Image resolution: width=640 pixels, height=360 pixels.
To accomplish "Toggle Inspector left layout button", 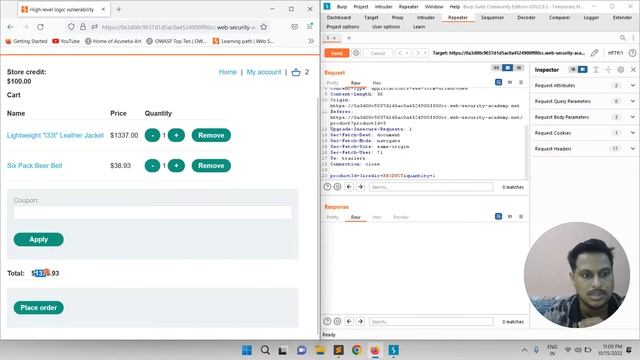I will point(573,70).
